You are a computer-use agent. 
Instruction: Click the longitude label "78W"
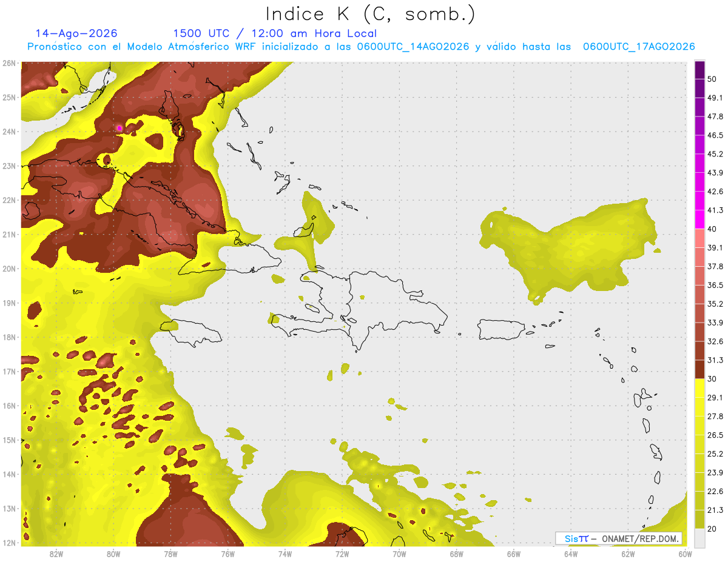pos(170,554)
